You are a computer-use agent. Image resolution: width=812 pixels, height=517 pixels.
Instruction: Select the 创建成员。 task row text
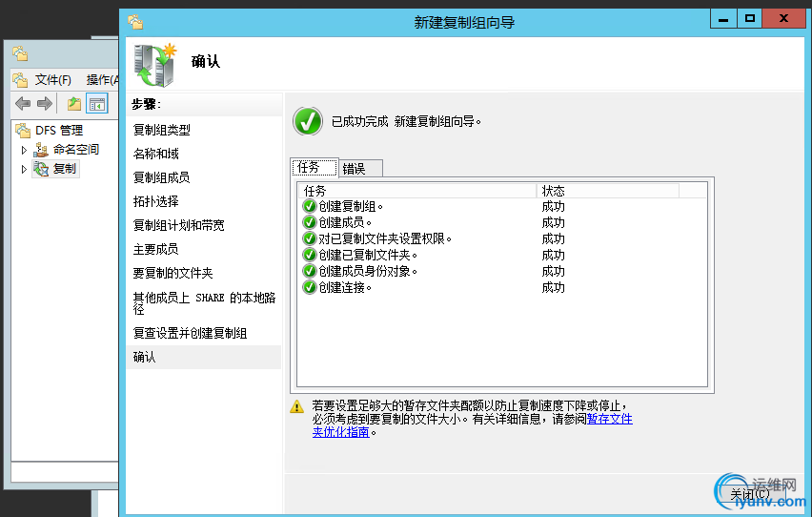pos(345,222)
